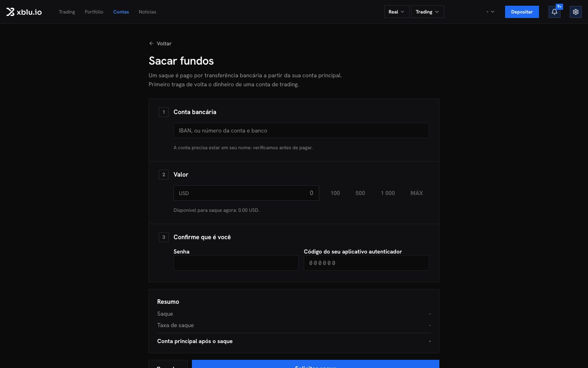Expand the Real account dropdown
The width and height of the screenshot is (588, 368).
[396, 12]
